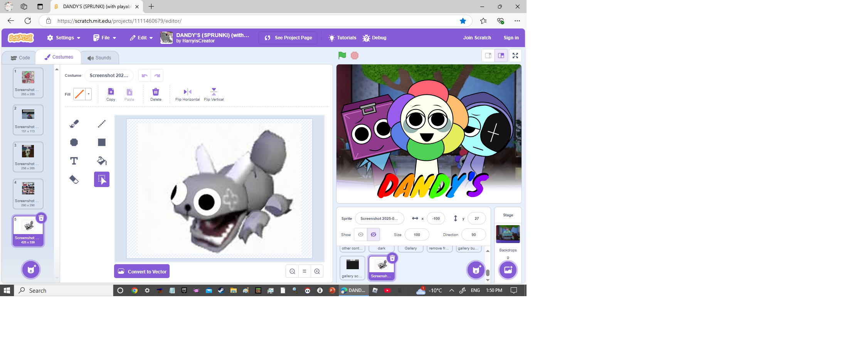Open the Tutorials menu item
868x344 pixels.
342,38
